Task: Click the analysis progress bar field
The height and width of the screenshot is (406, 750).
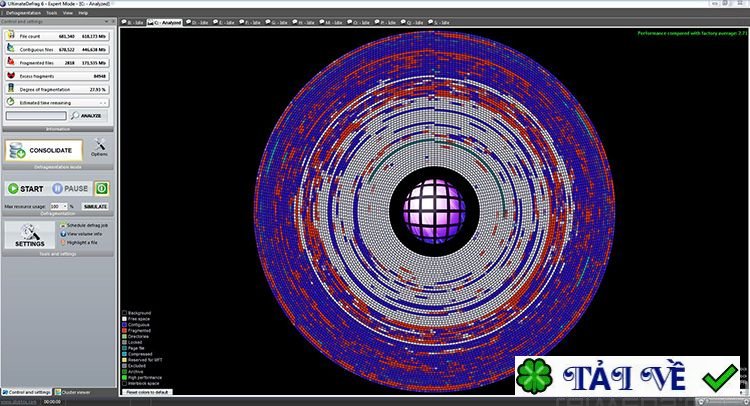Action: [36, 116]
